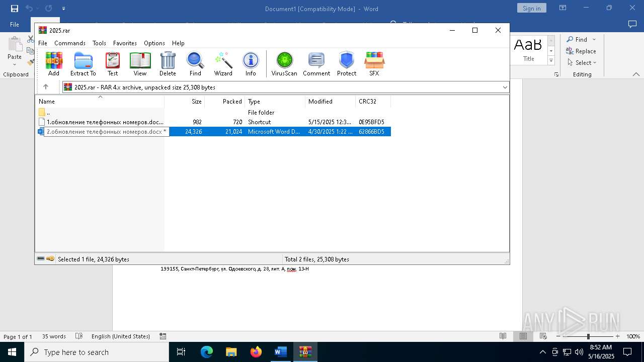Run VirusScan on the archive
The width and height of the screenshot is (644, 362).
284,64
